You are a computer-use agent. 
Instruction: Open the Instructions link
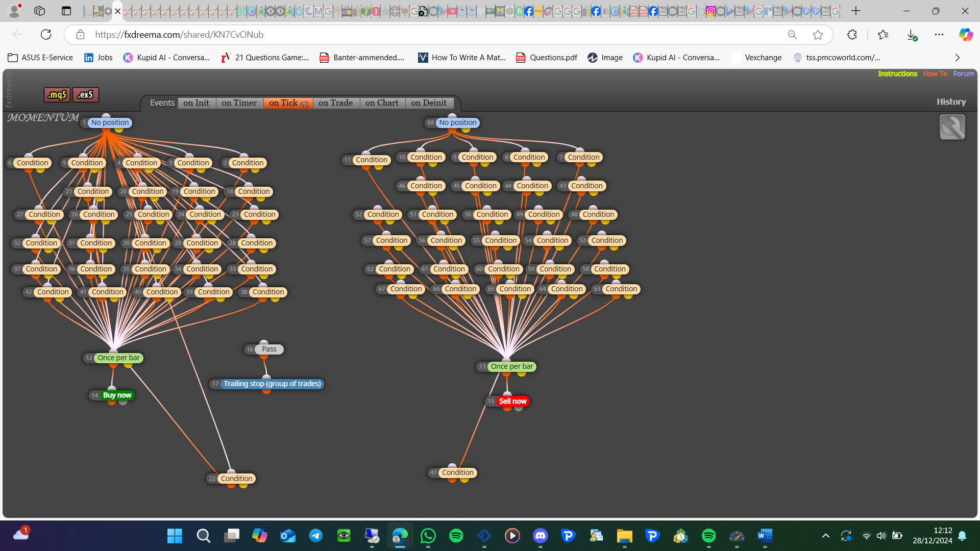point(897,74)
